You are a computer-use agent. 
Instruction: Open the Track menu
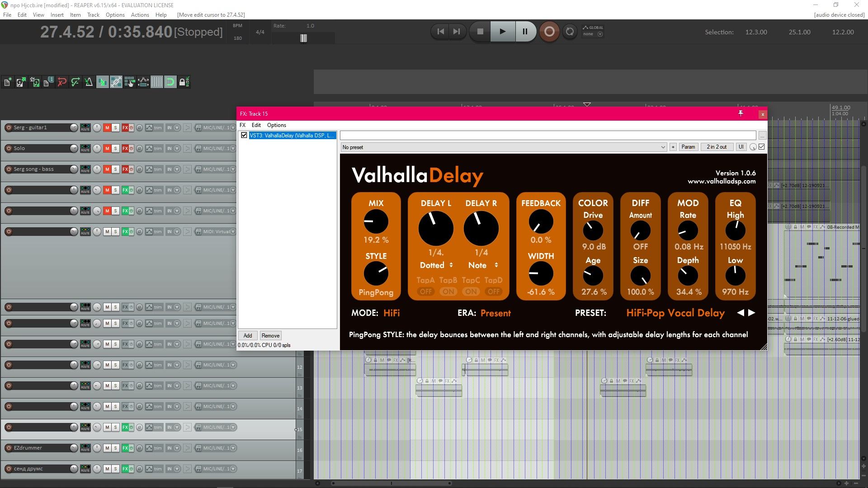[x=93, y=14]
